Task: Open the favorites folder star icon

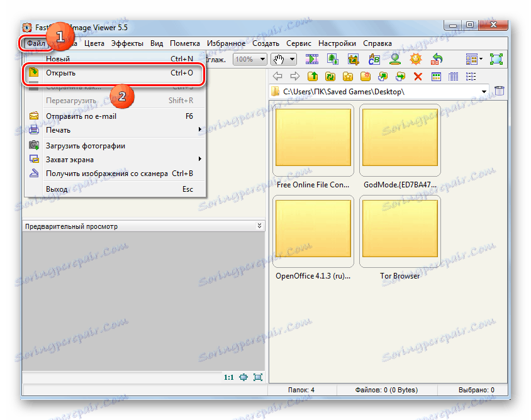Action: 348,76
